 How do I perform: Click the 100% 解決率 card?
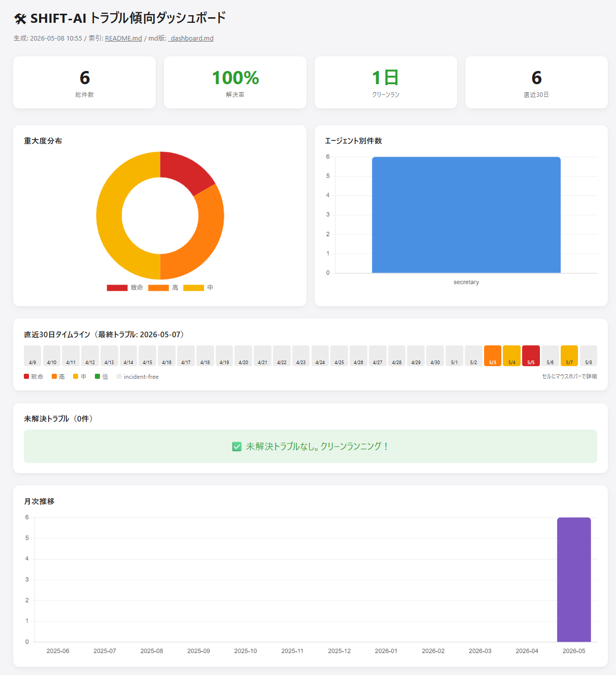click(235, 82)
